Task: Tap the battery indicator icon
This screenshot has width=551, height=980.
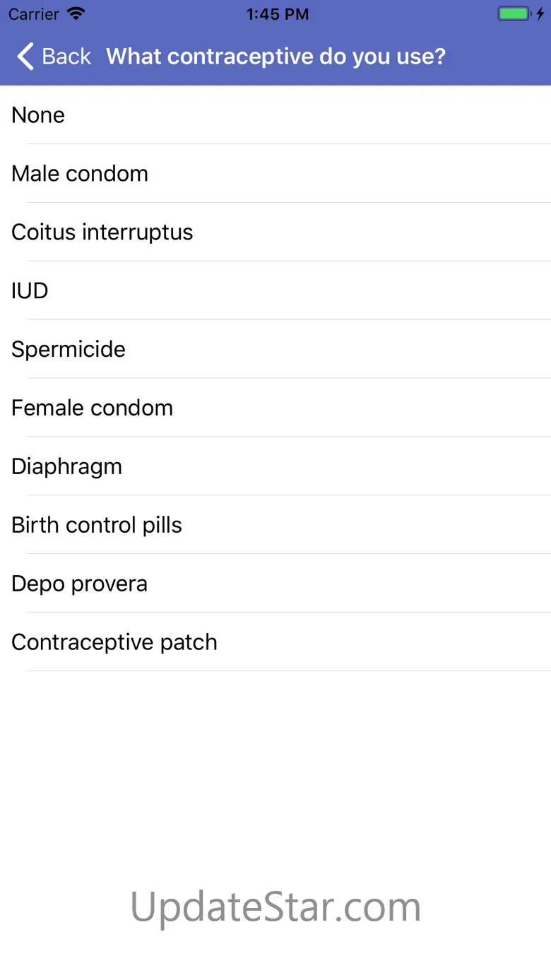Action: [514, 14]
